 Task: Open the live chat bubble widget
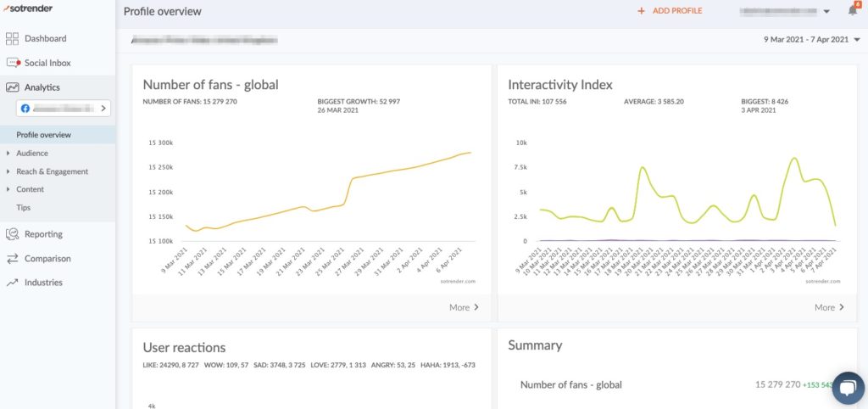(x=847, y=388)
